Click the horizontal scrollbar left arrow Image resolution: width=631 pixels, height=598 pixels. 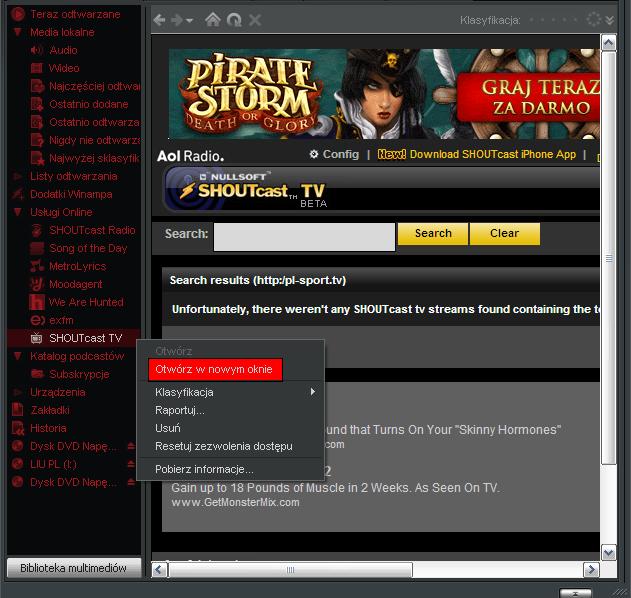(x=159, y=570)
